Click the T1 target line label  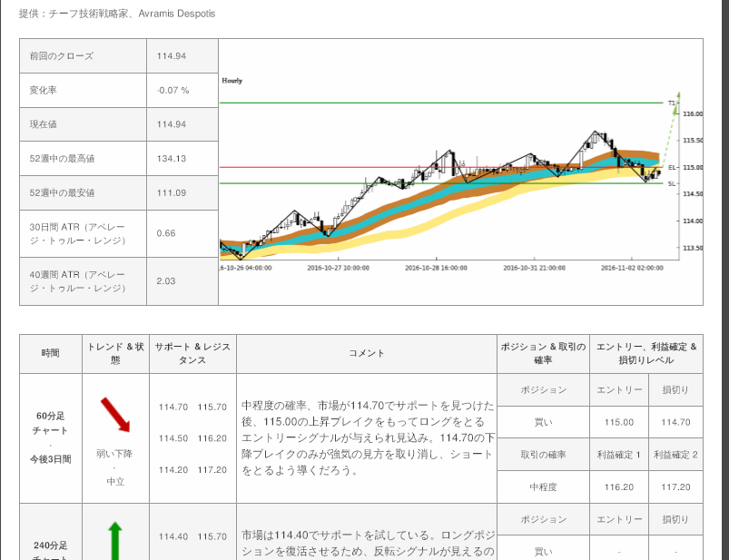[x=671, y=103]
